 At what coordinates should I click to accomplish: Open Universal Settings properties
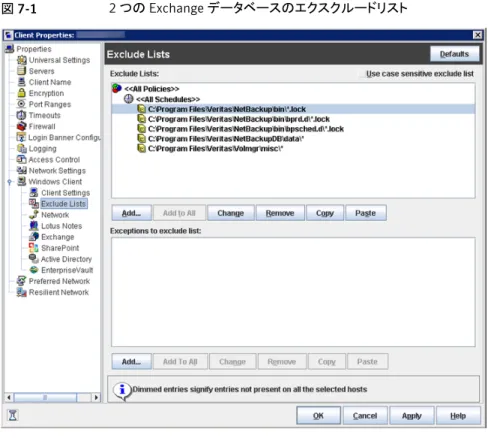tap(59, 60)
